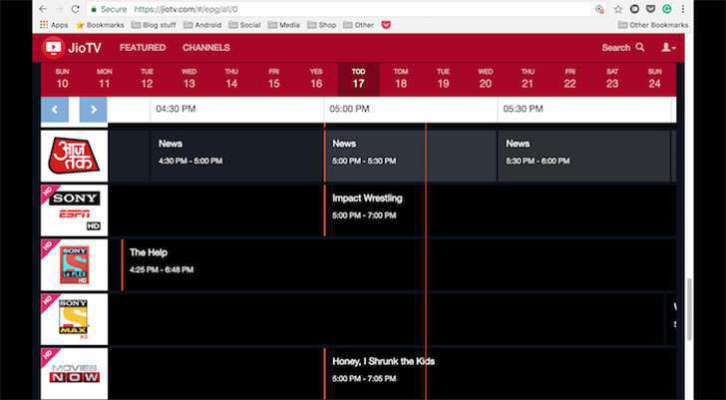Open Other Bookmarks folder at right
Viewport: 726px width, 400px height.
[653, 25]
